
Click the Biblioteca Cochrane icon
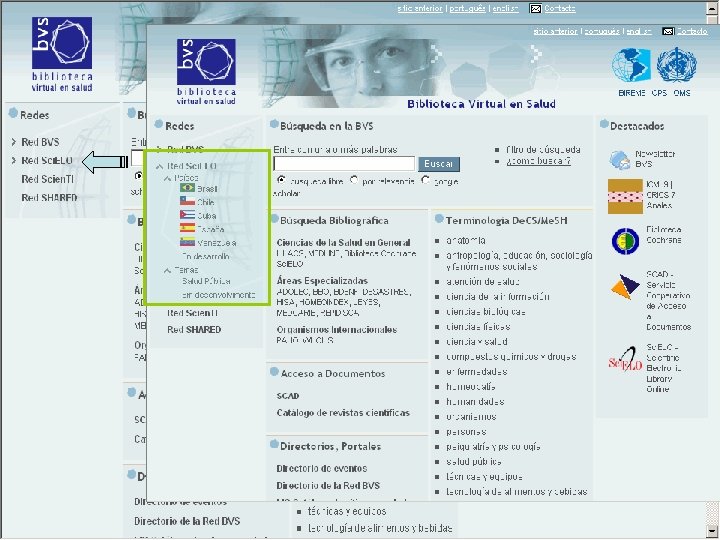click(x=625, y=240)
